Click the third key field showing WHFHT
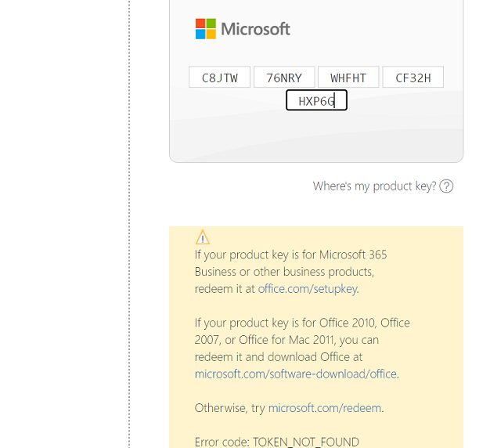This screenshot has height=448, width=490. [x=348, y=78]
